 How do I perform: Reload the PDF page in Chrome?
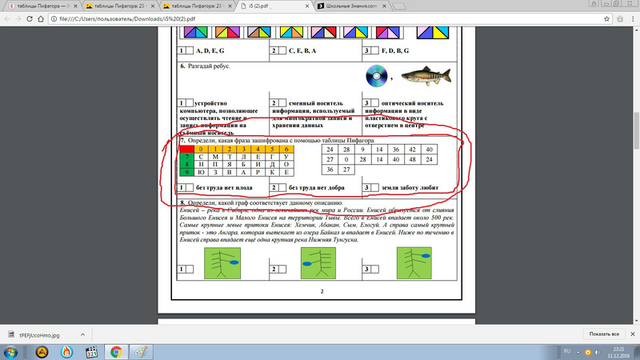[29, 19]
